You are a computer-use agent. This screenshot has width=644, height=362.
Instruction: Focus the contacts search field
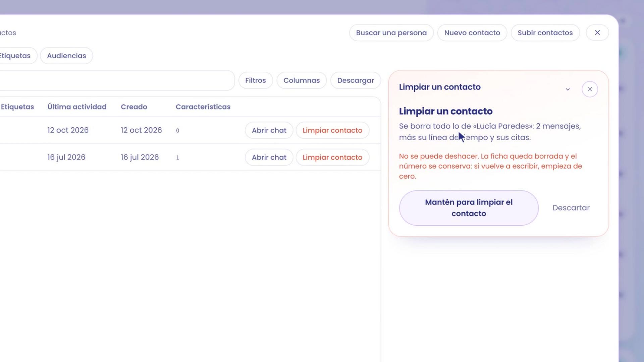(x=117, y=80)
